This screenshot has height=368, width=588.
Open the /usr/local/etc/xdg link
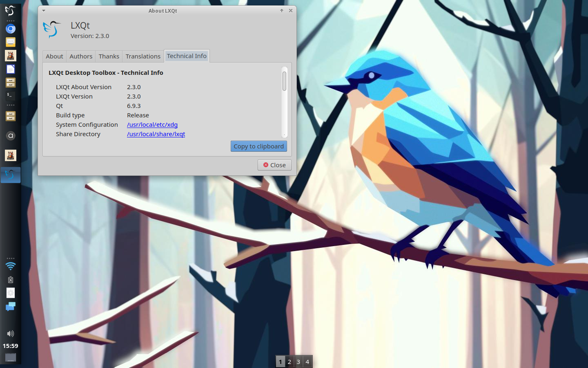[x=152, y=125]
